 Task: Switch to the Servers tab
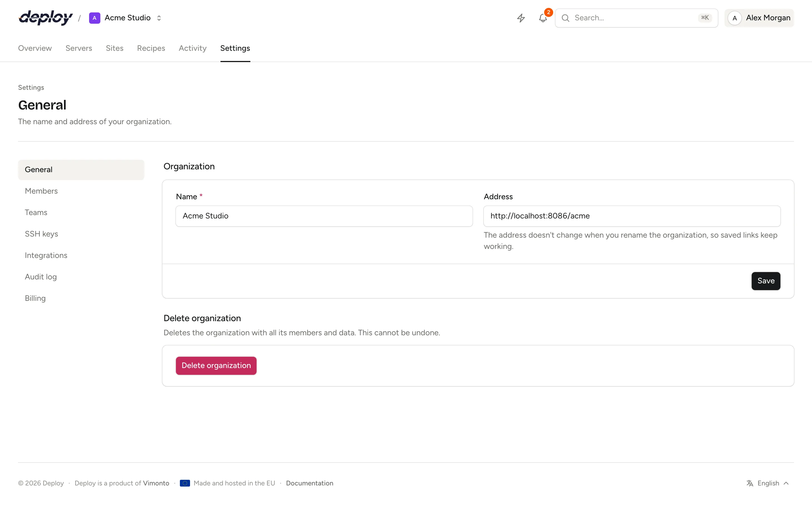(x=79, y=48)
